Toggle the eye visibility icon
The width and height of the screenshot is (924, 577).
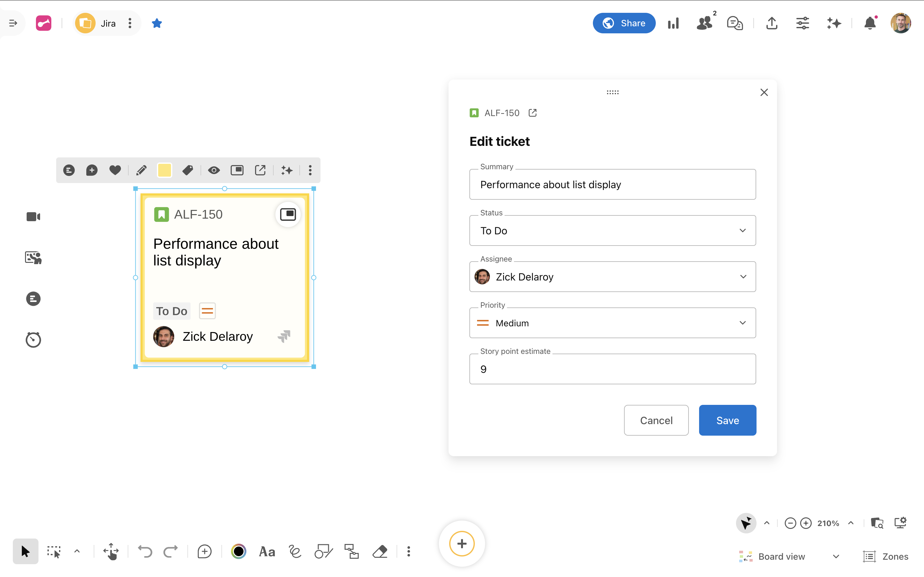pyautogui.click(x=213, y=170)
